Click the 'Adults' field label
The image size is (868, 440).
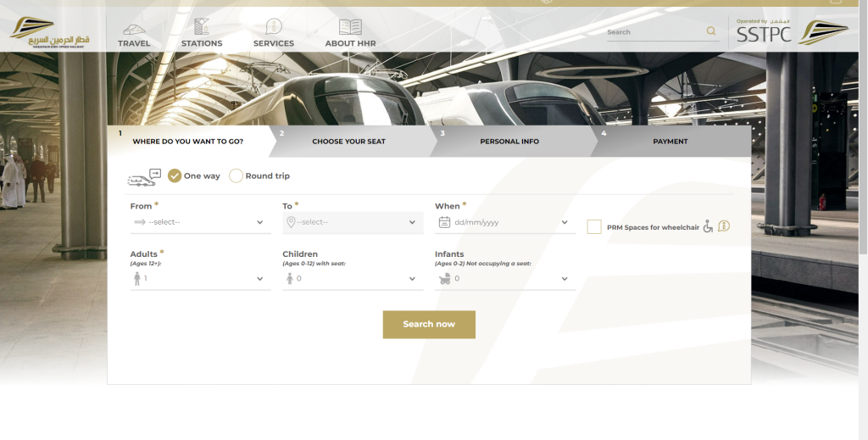pos(144,254)
